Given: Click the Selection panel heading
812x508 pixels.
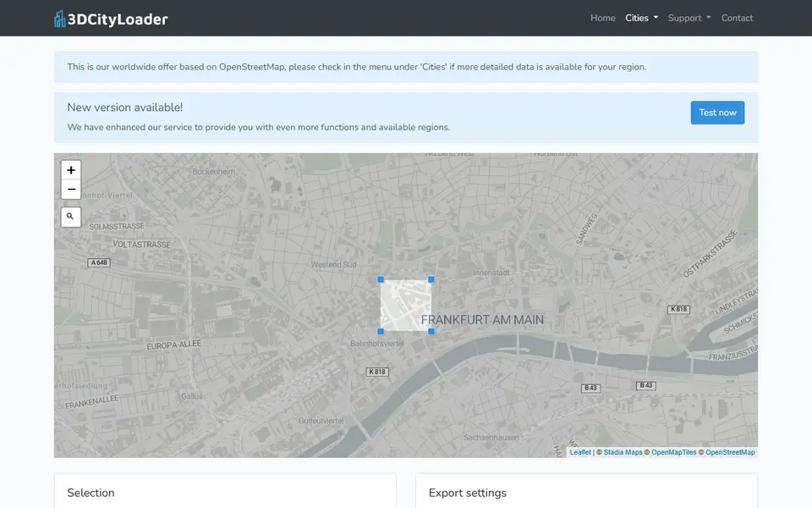Looking at the screenshot, I should pyautogui.click(x=91, y=493).
